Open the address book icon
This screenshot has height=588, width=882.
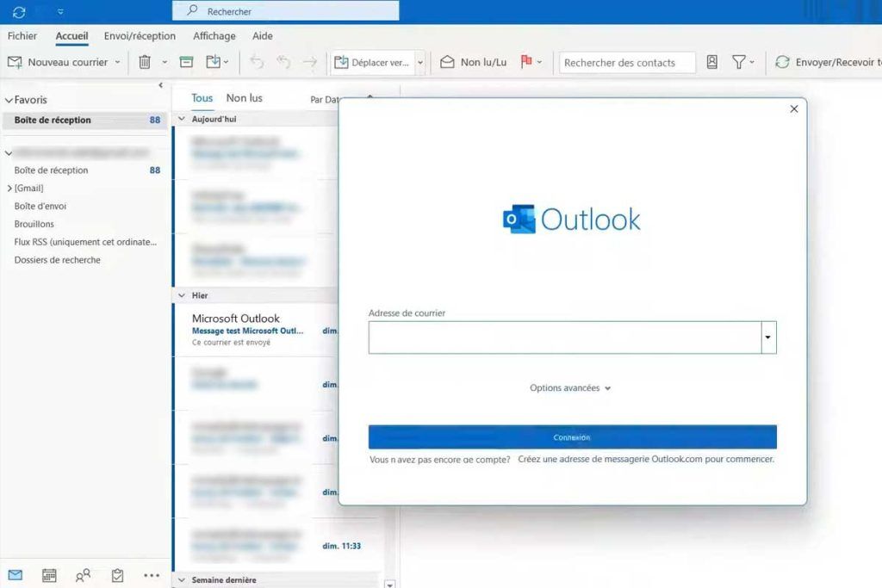(x=711, y=62)
